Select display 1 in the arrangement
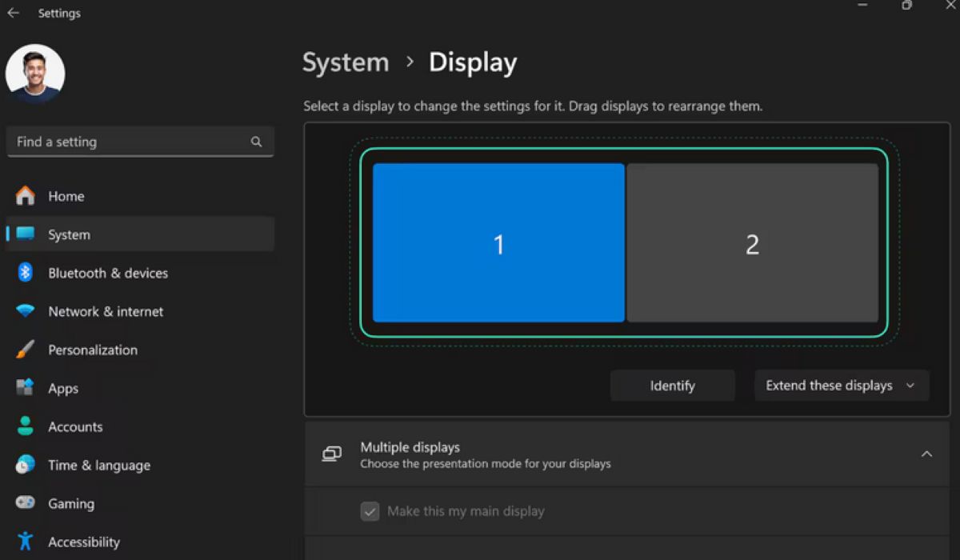Viewport: 960px width, 560px height. 498,243
